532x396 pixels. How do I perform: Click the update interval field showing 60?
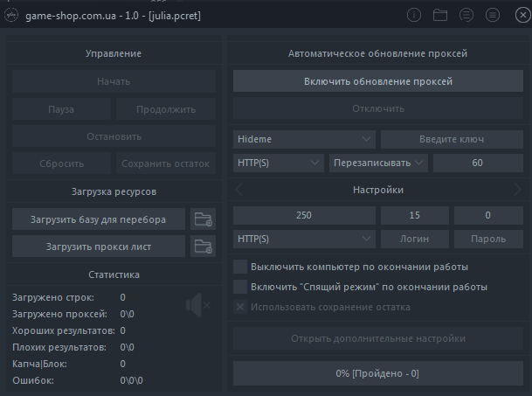(x=478, y=163)
